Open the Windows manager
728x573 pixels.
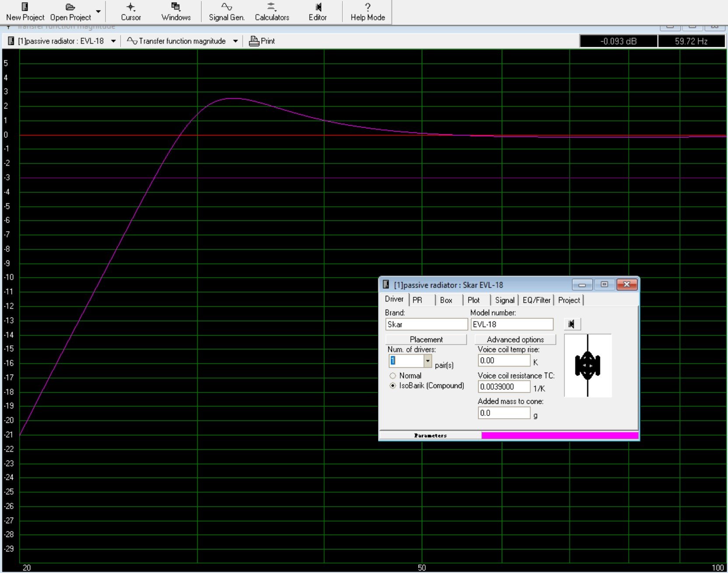(176, 11)
